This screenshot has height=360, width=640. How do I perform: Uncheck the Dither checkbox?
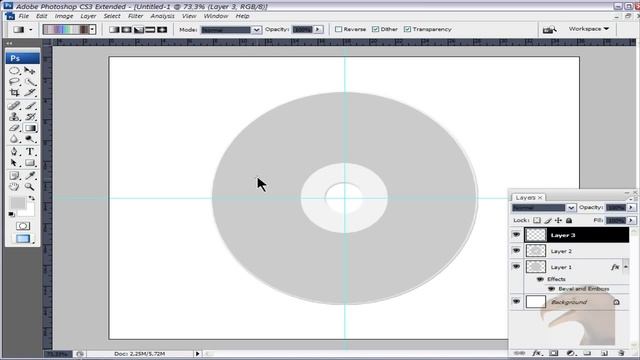tap(376, 29)
